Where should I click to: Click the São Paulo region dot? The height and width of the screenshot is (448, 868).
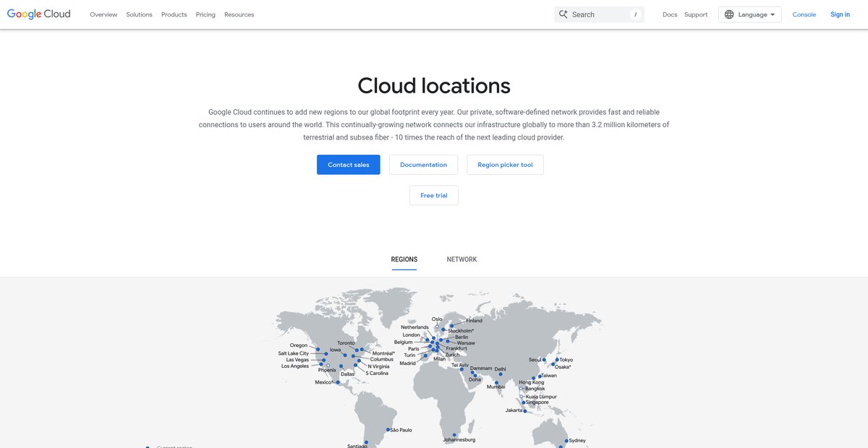388,430
